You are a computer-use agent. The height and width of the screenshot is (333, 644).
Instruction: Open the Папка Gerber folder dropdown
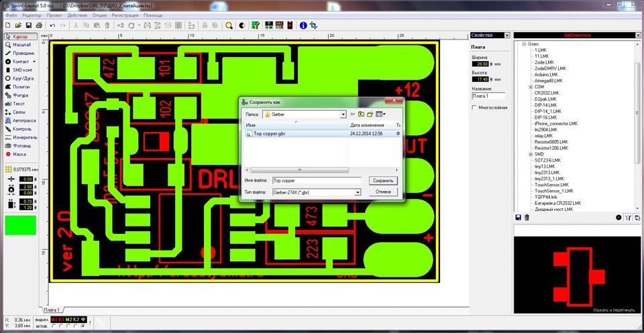(342, 115)
